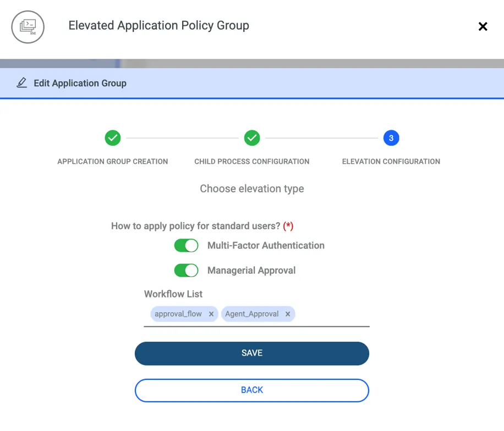
Task: Toggle Multi-Factor Authentication switch
Action: click(186, 246)
